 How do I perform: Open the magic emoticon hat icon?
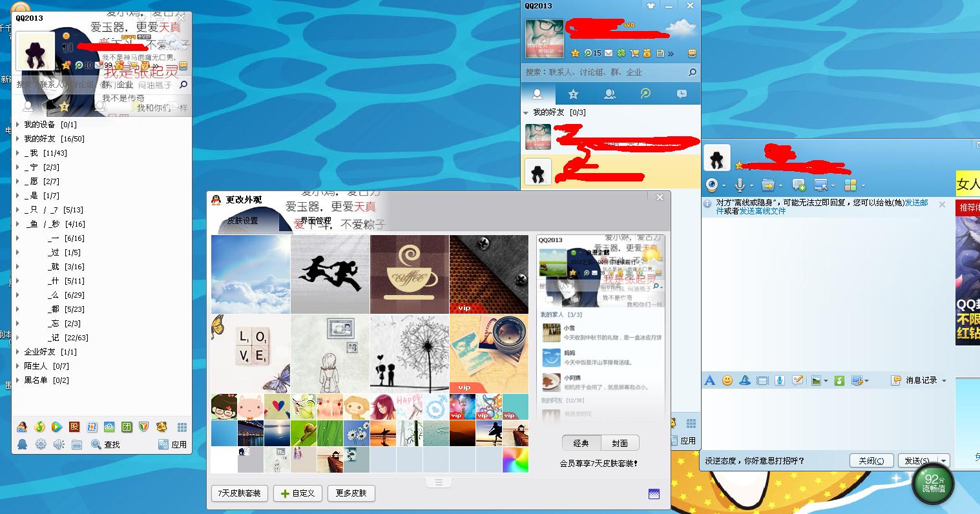pyautogui.click(x=745, y=380)
